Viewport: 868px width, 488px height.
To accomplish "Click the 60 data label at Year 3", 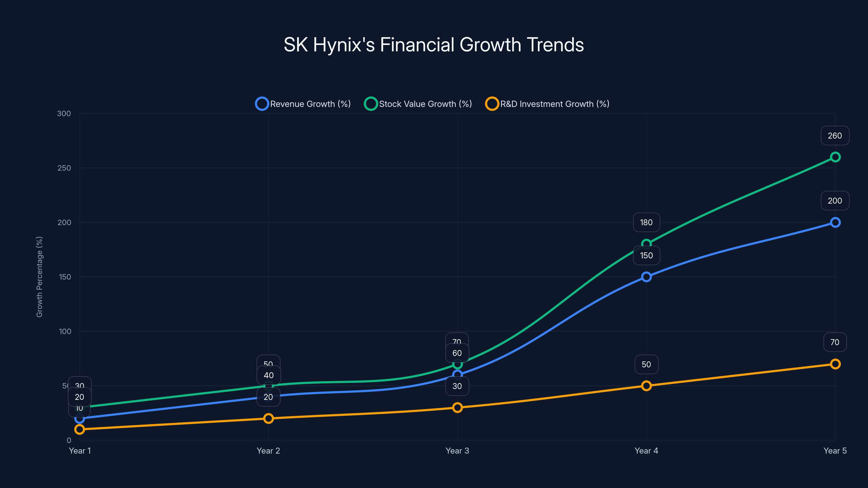I will 457,353.
